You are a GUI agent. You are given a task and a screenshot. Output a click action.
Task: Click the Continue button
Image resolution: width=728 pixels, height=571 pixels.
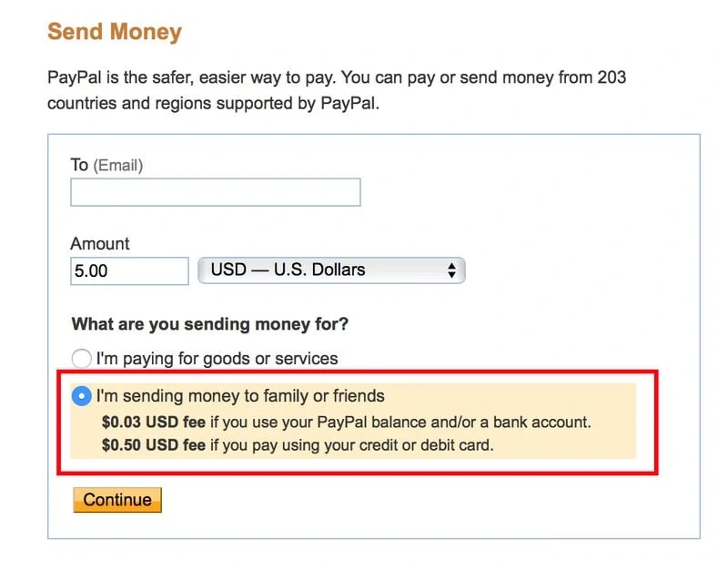click(x=117, y=500)
